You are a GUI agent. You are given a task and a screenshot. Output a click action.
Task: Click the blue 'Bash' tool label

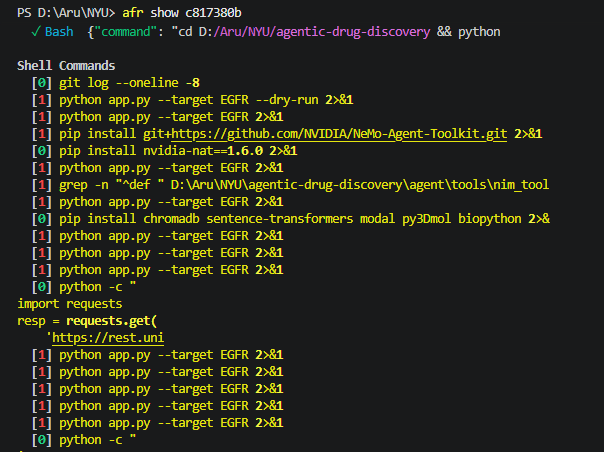point(59,32)
